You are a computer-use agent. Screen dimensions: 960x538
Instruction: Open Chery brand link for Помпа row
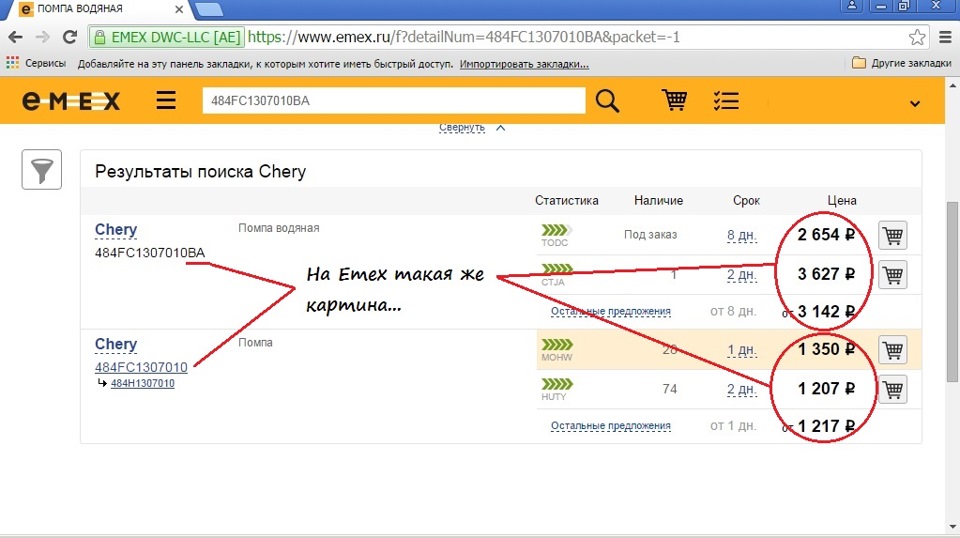[x=116, y=344]
